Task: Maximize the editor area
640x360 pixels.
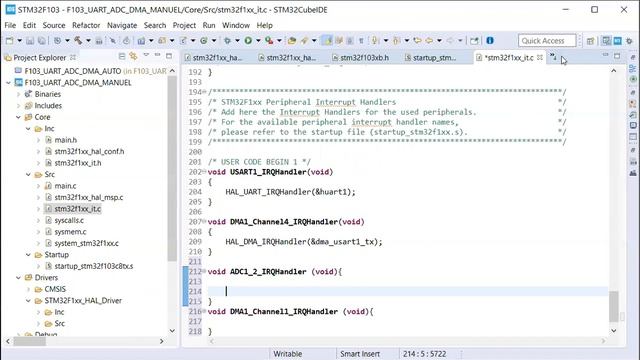Action: coord(617,55)
